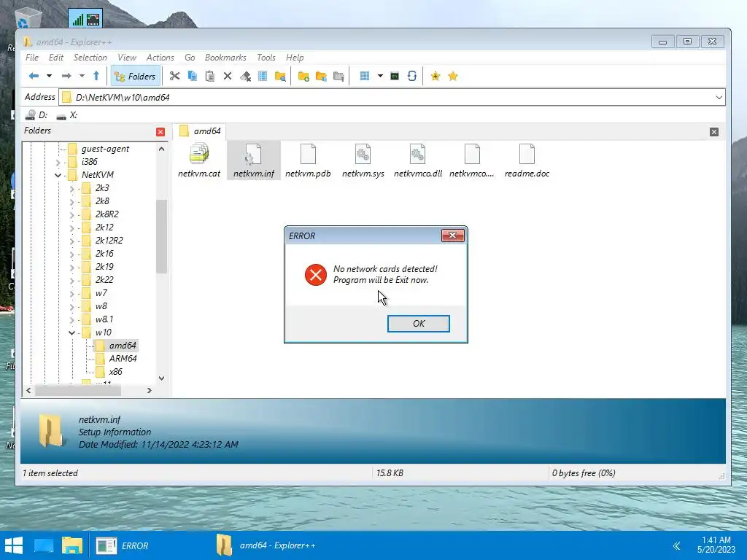Switch to drive X: in drives bar
The height and width of the screenshot is (560, 747).
tap(66, 115)
